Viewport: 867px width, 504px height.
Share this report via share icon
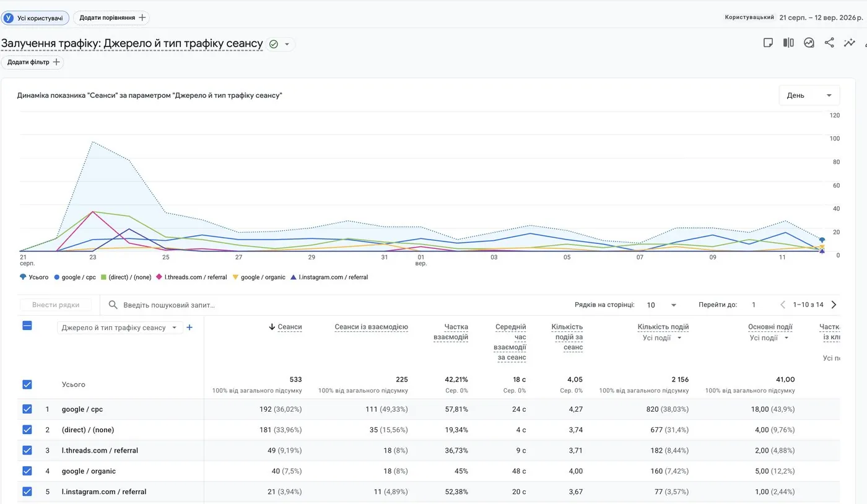[x=829, y=43]
